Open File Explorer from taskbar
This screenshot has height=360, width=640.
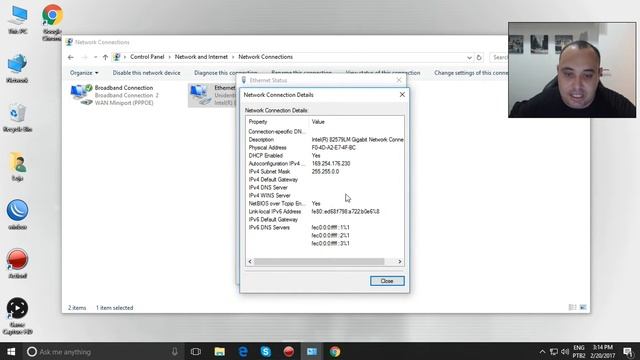pyautogui.click(x=220, y=351)
